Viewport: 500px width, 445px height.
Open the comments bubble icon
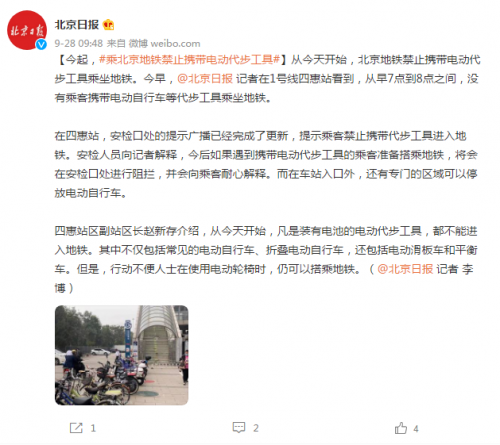(239, 427)
